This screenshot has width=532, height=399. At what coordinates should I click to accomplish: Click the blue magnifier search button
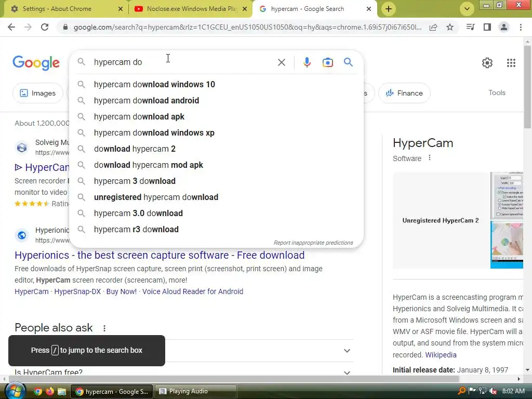coord(348,62)
